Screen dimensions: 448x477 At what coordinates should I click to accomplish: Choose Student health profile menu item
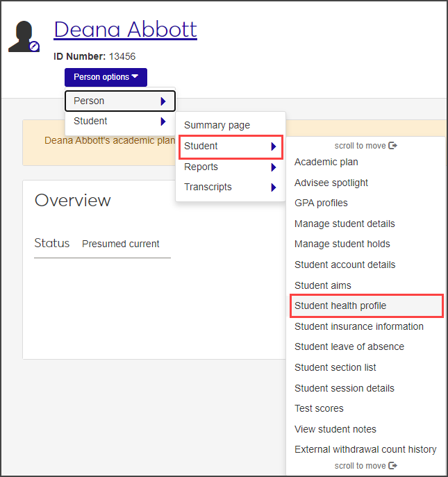[x=340, y=306]
